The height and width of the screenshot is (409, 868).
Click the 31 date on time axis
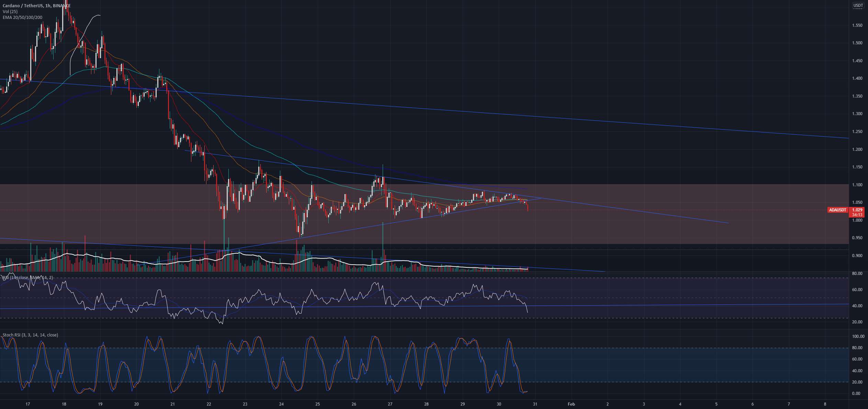[535, 404]
